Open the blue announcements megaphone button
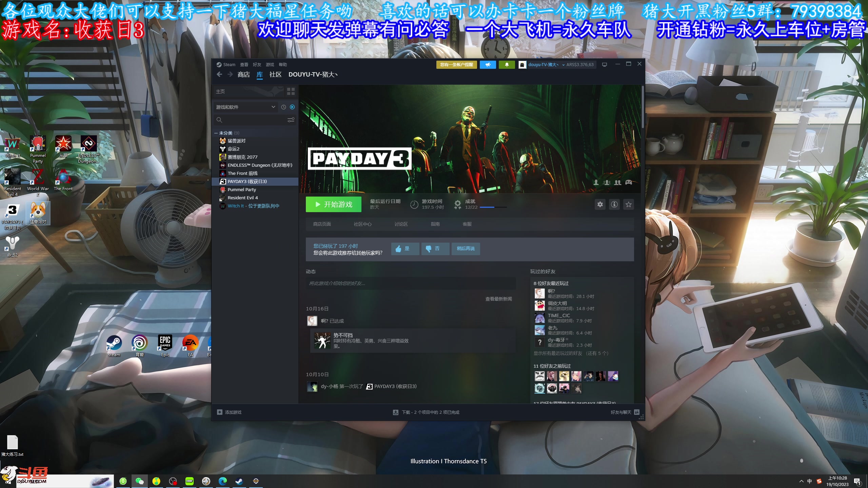868x488 pixels. click(x=488, y=64)
